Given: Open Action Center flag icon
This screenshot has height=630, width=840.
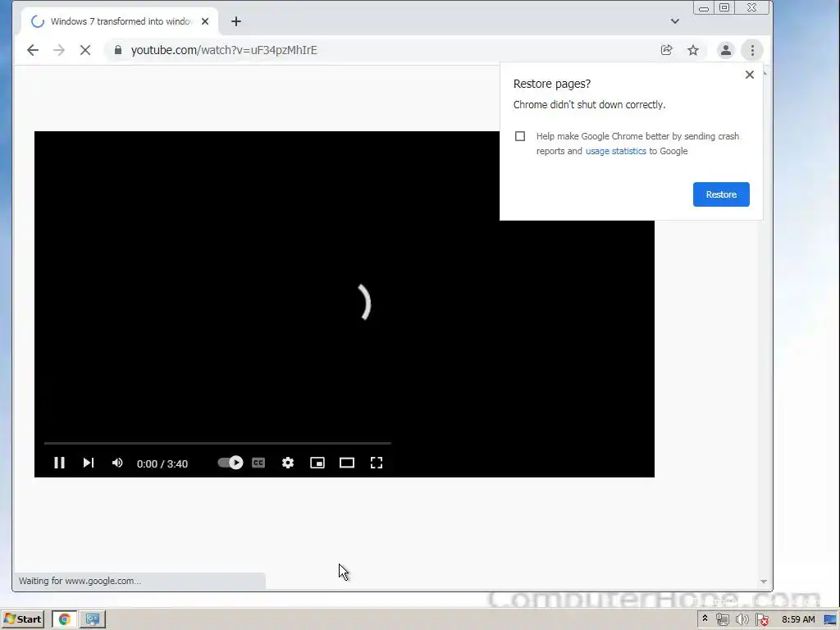Looking at the screenshot, I should [x=762, y=620].
